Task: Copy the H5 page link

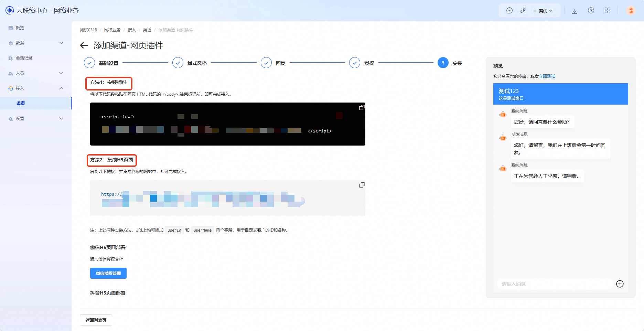Action: [x=362, y=185]
